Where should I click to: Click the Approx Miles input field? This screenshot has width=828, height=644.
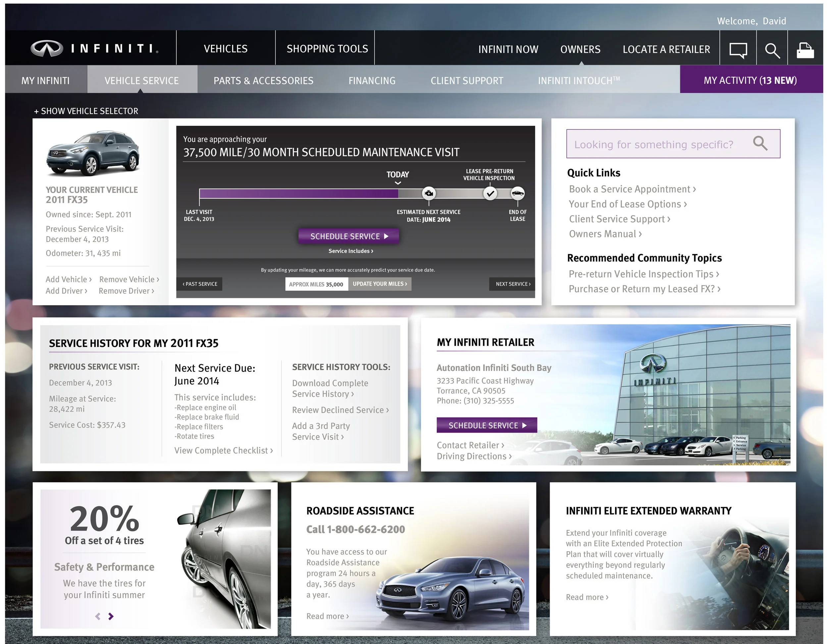[316, 284]
